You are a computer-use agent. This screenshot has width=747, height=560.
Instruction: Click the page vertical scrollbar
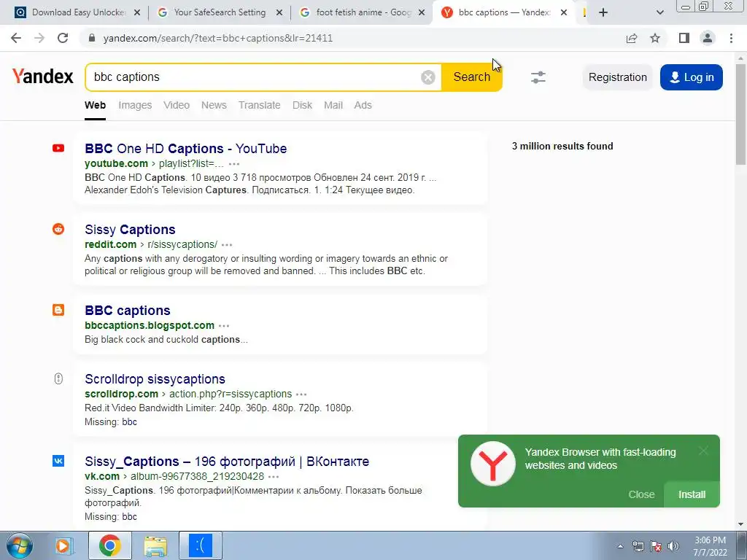741,114
